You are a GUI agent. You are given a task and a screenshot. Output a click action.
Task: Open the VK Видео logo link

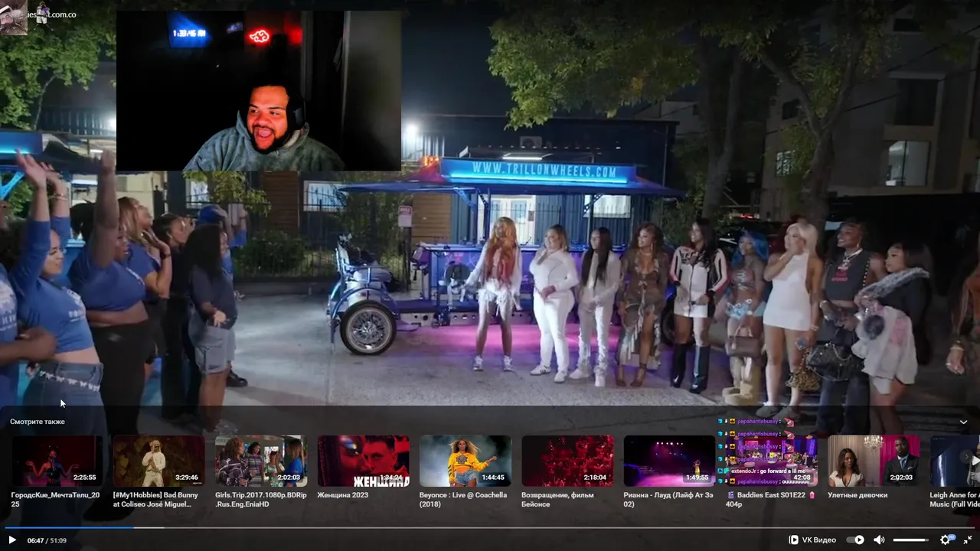pos(812,540)
